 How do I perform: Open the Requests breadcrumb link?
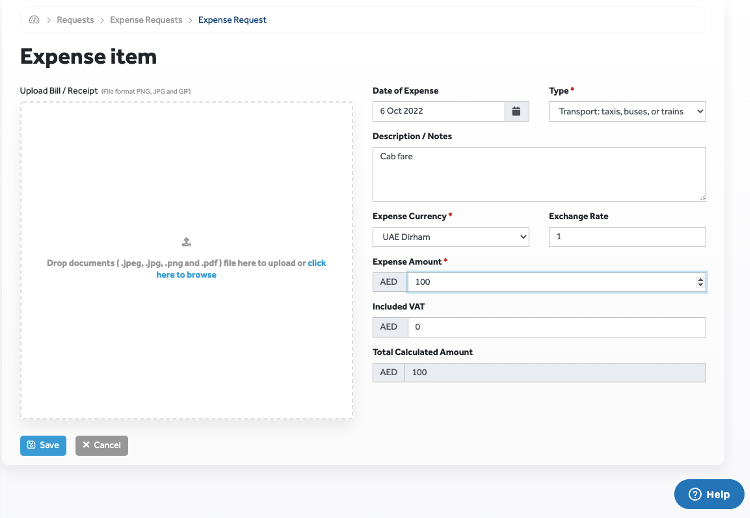click(x=75, y=20)
